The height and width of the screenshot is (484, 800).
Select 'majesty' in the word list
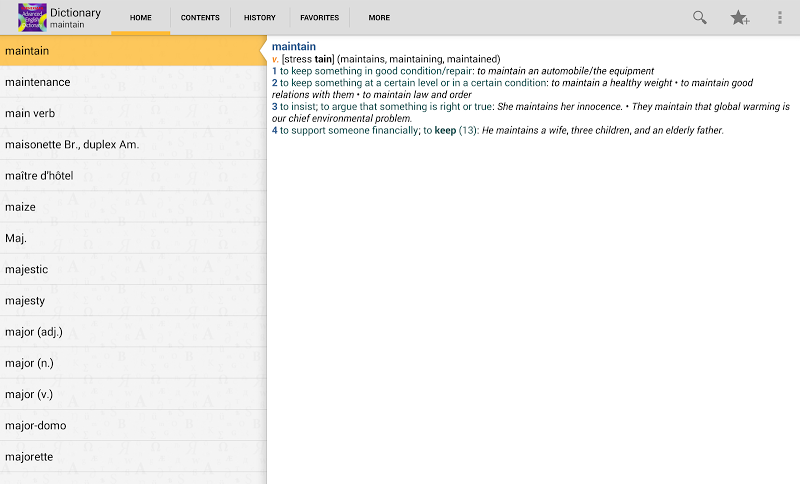coord(133,300)
